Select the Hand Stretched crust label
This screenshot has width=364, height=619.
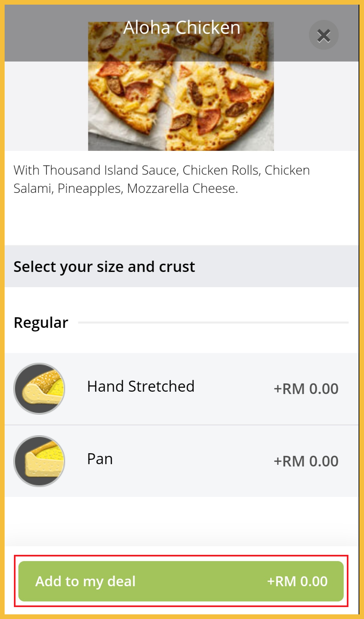click(141, 386)
